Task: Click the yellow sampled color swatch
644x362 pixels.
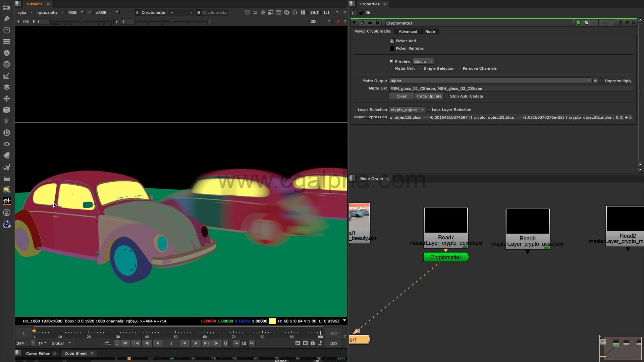Action: click(x=272, y=321)
